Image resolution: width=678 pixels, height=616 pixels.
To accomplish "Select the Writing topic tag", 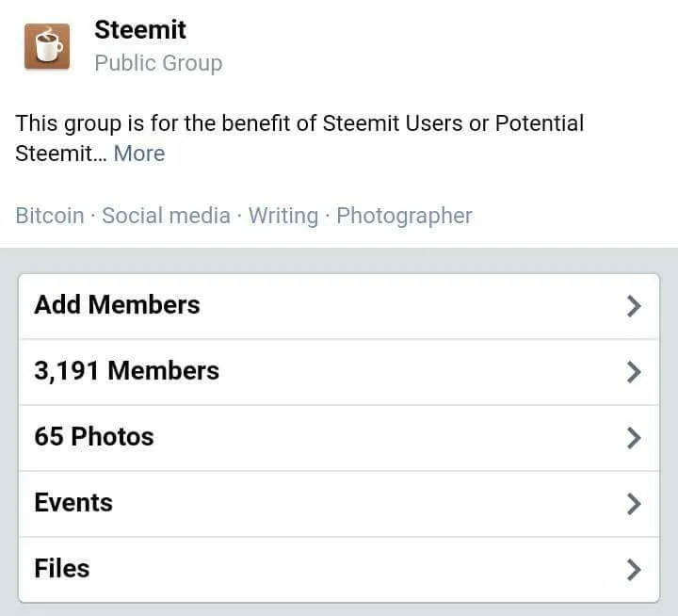I will pos(283,216).
